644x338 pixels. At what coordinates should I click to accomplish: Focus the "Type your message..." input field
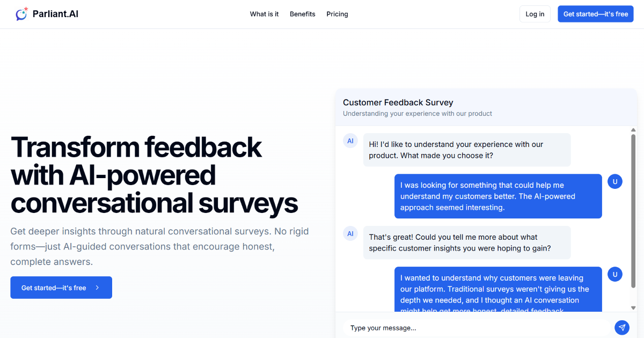pyautogui.click(x=478, y=328)
